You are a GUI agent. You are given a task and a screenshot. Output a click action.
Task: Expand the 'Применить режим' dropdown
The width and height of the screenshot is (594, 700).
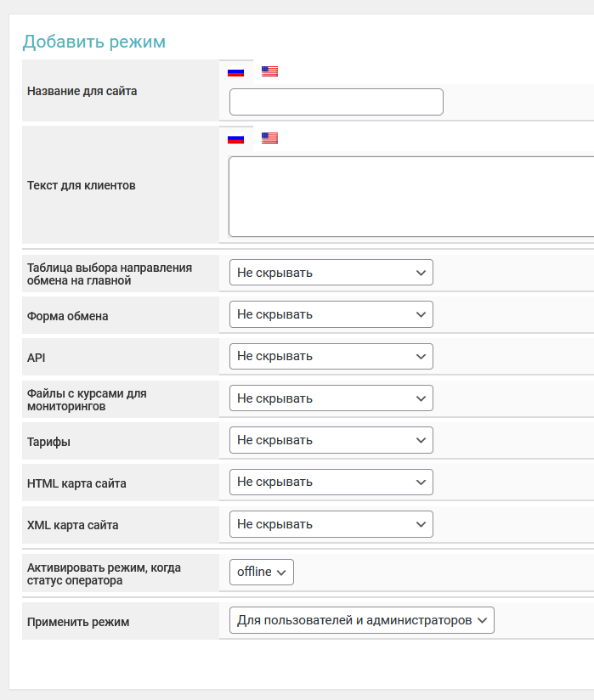pyautogui.click(x=361, y=620)
